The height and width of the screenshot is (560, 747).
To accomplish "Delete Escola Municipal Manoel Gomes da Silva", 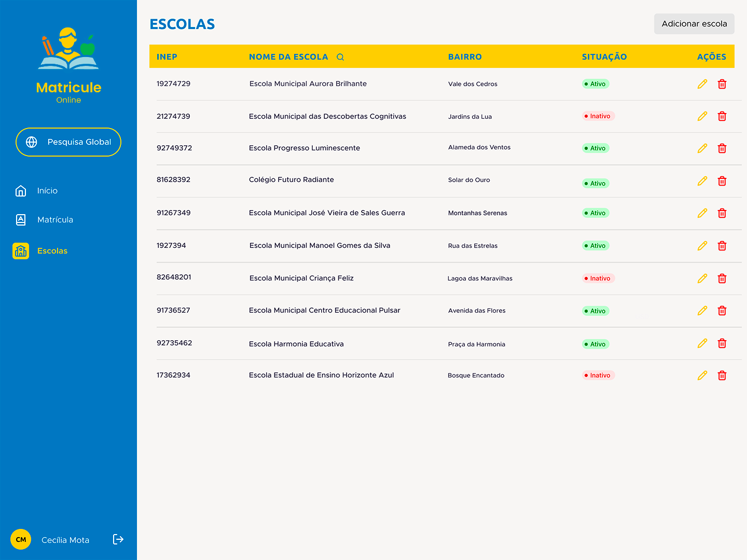I will (722, 246).
